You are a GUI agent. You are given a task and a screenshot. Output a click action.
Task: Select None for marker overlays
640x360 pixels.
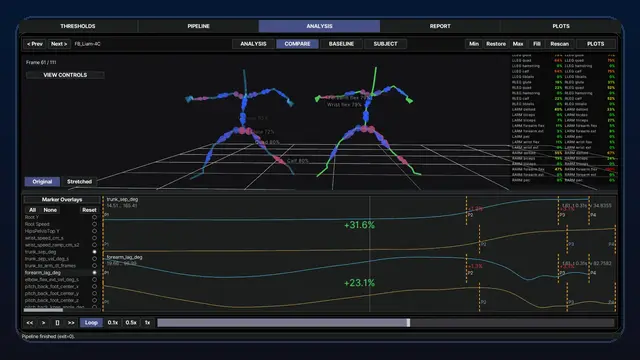click(50, 210)
